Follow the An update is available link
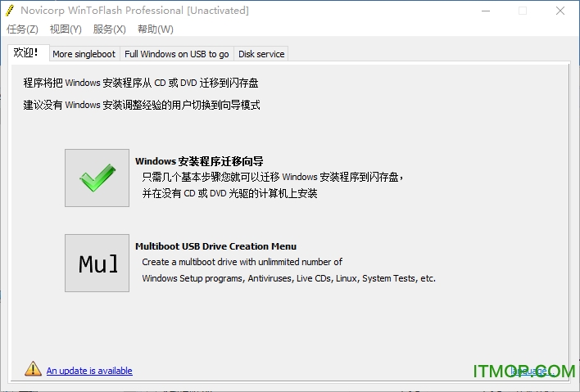 pos(89,371)
